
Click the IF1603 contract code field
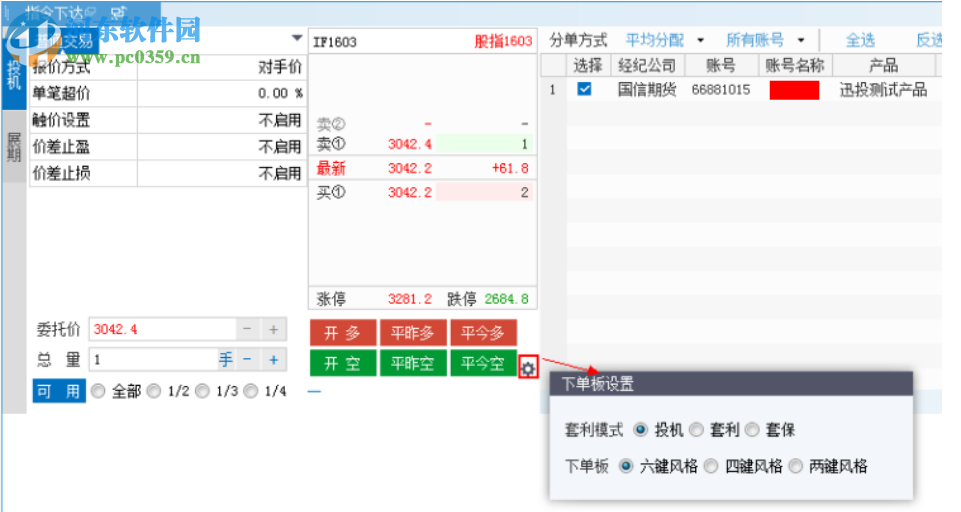point(335,42)
